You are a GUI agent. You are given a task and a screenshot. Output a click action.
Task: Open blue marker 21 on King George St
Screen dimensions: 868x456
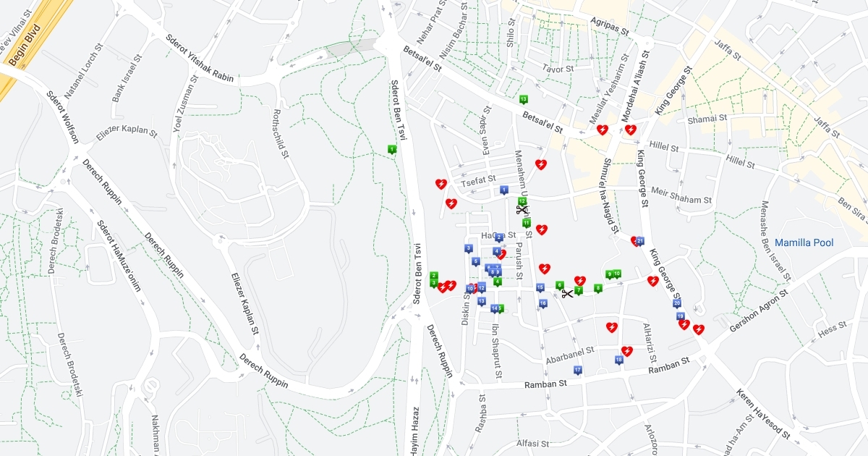640,241
